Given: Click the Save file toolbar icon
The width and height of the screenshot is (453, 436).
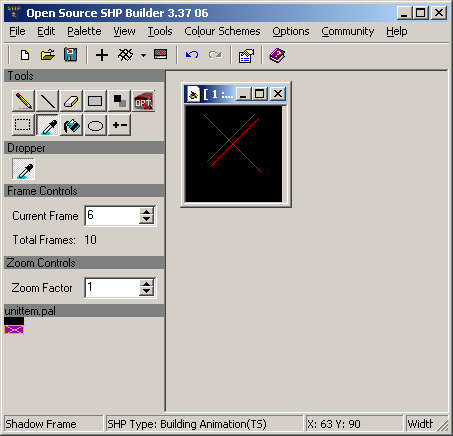Looking at the screenshot, I should coord(70,55).
